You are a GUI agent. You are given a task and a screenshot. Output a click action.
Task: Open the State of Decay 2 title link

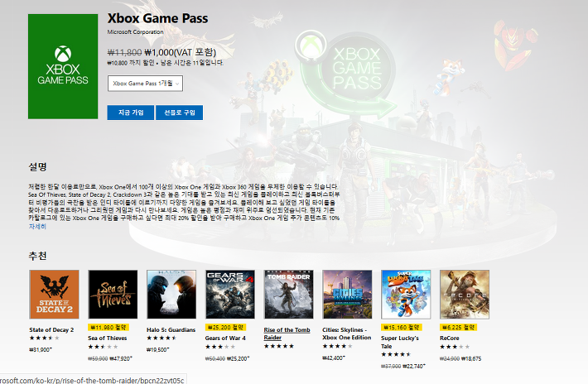pyautogui.click(x=51, y=330)
